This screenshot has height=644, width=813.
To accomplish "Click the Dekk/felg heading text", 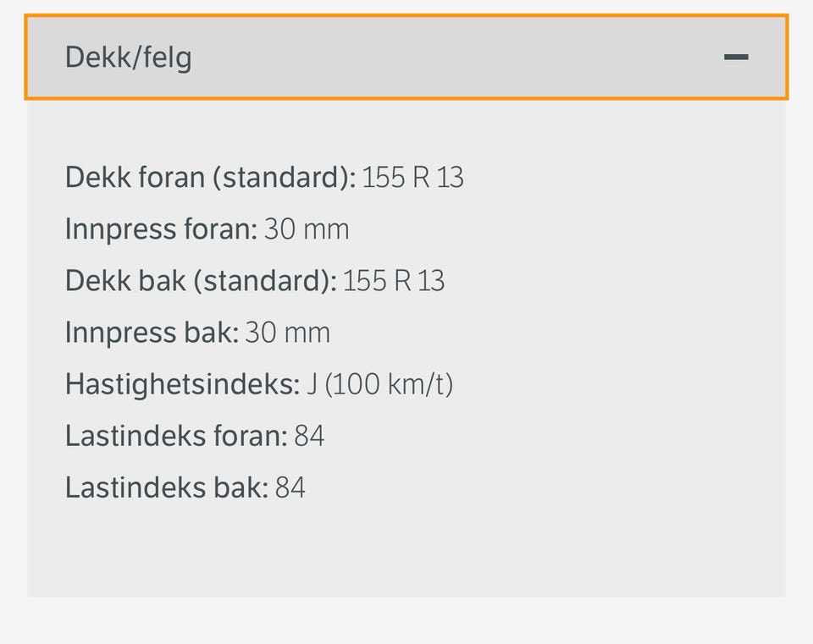I will click(x=128, y=58).
